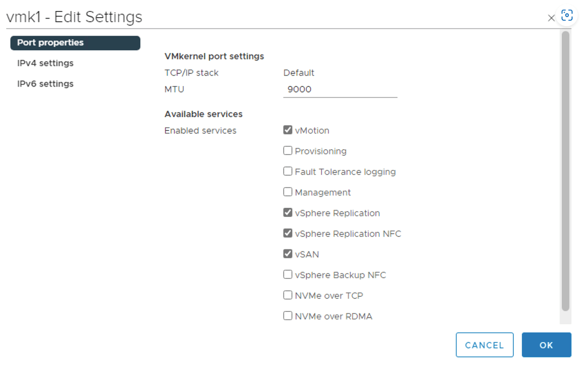
Task: Enable the Provisioning service checkbox
Action: point(288,151)
